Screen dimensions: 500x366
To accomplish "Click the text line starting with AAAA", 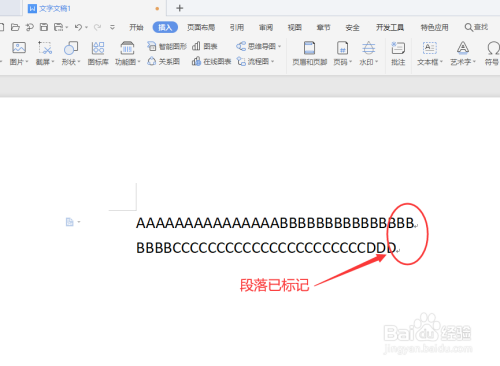I will (275, 223).
